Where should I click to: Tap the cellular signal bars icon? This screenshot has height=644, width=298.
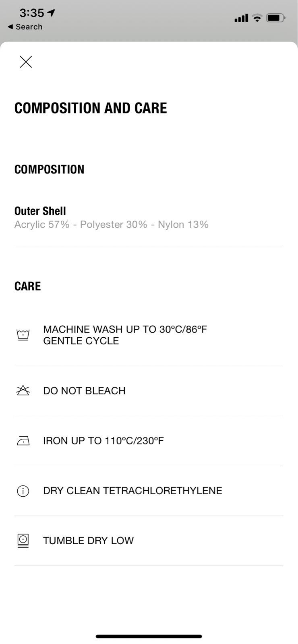[241, 18]
